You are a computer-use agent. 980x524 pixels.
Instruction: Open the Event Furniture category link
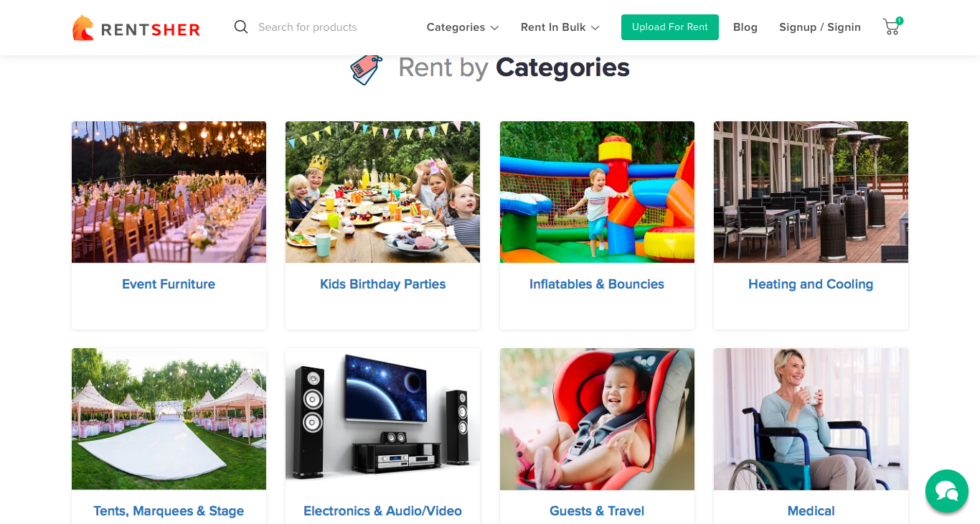pos(169,284)
